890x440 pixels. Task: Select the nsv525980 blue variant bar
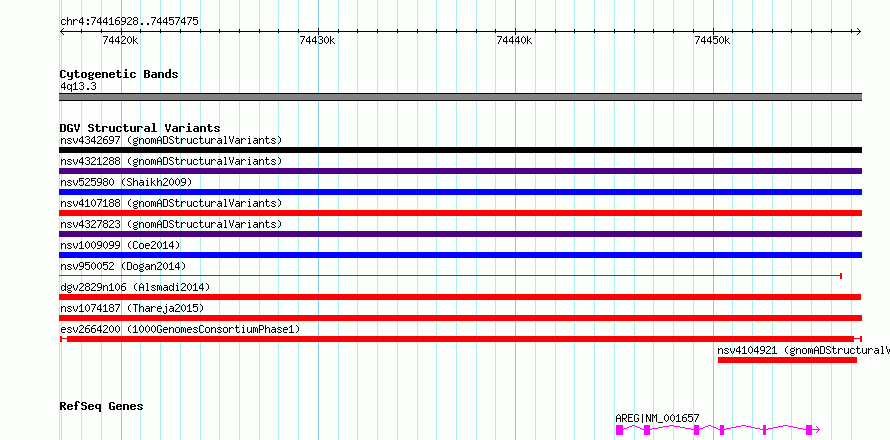[x=460, y=192]
